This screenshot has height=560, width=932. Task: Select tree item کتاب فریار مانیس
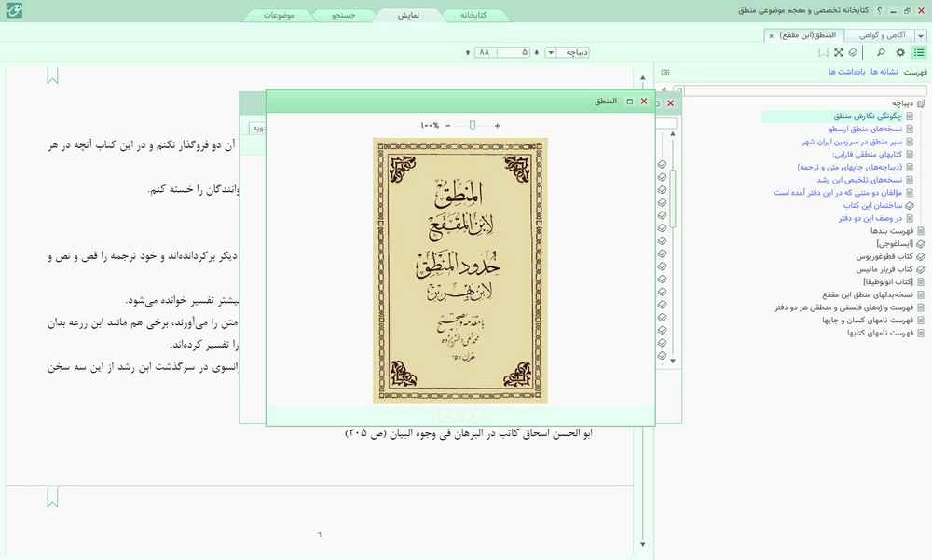[884, 269]
